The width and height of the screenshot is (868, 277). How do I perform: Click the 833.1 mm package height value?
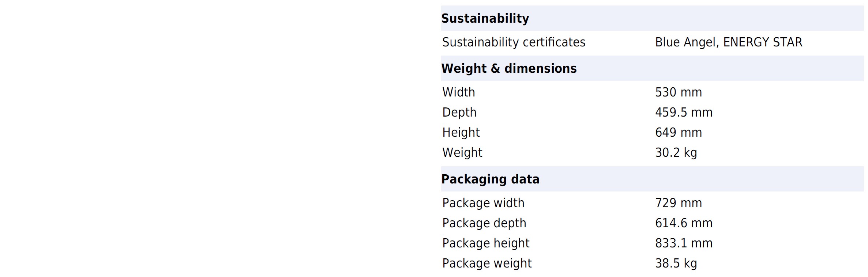tap(684, 243)
